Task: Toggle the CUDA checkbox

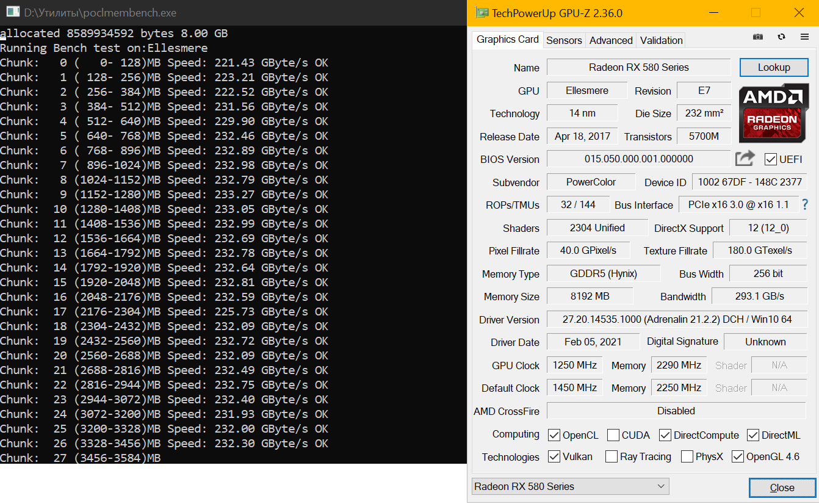Action: point(613,435)
